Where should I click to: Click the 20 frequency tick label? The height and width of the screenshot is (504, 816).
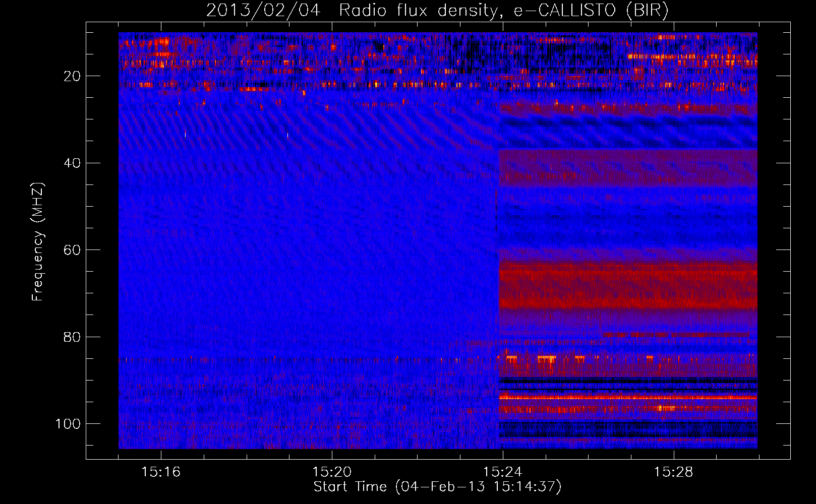73,76
